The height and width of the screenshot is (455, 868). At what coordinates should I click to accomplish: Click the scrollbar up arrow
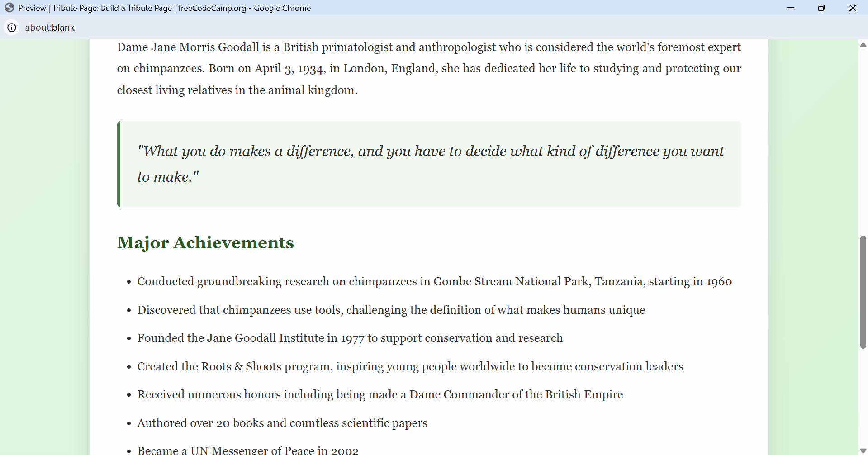pos(863,45)
